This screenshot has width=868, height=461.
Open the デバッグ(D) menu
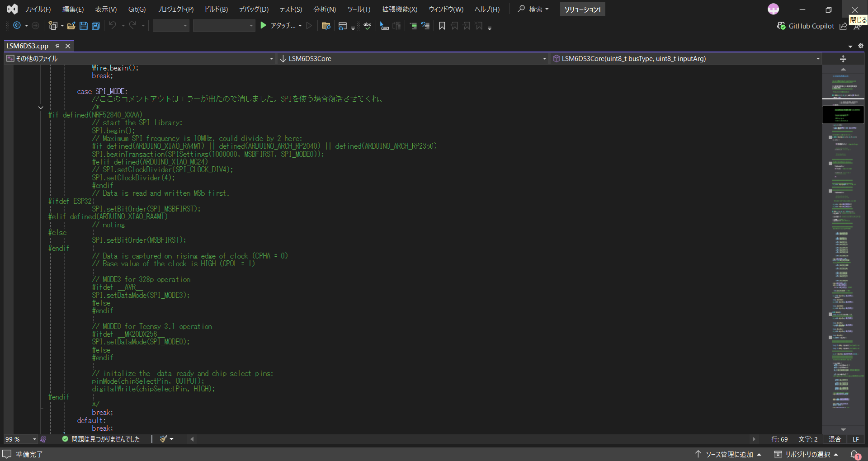pyautogui.click(x=254, y=9)
